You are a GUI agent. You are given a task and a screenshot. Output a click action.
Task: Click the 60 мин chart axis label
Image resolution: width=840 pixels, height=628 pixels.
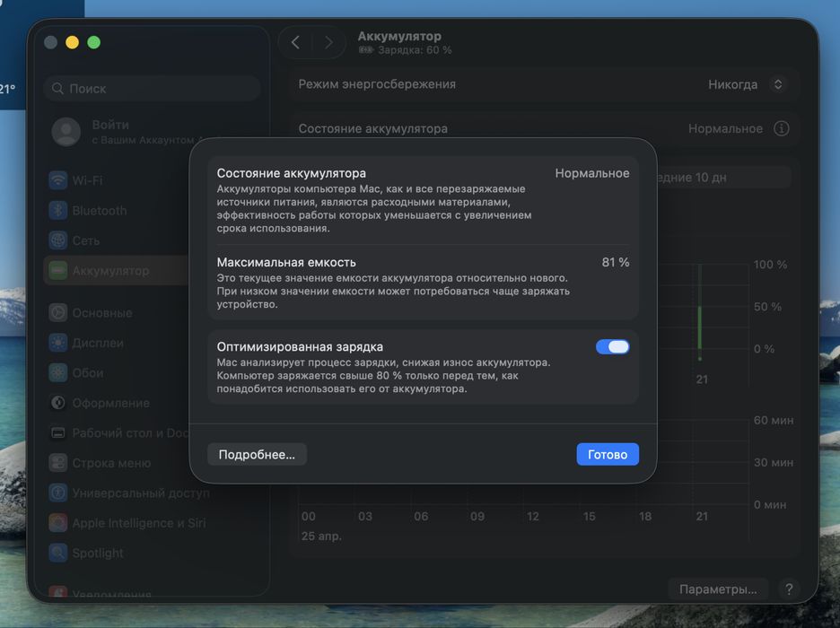tap(774, 420)
